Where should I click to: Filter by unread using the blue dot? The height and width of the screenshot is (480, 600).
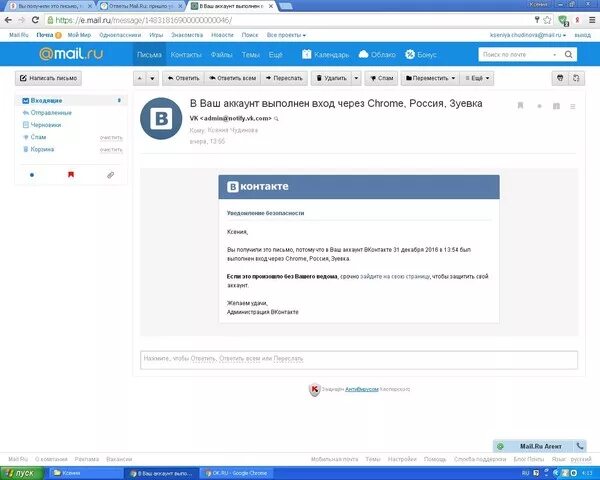coord(32,175)
